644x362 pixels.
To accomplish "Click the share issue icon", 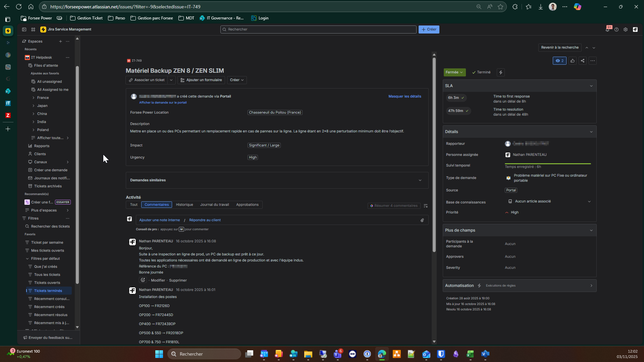I will [x=583, y=61].
